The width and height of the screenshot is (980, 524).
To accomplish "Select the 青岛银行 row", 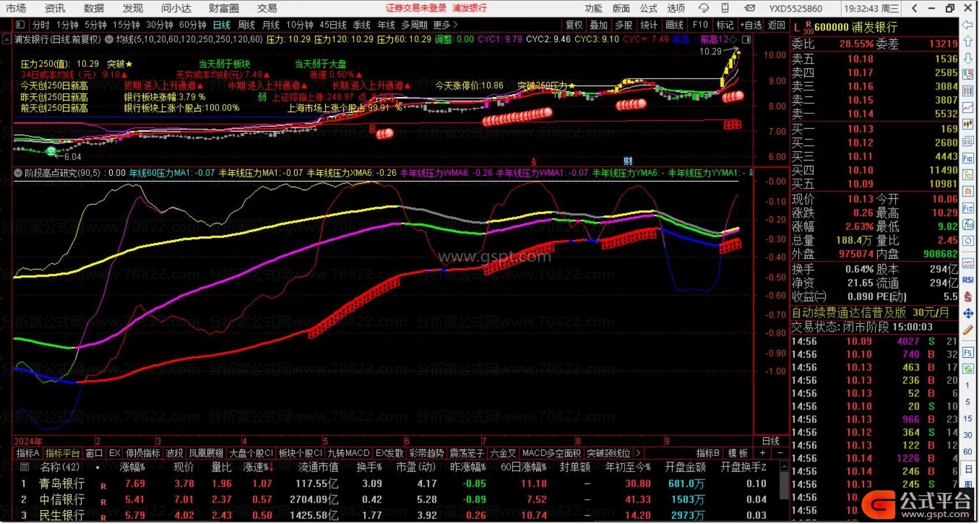I will pos(395,484).
